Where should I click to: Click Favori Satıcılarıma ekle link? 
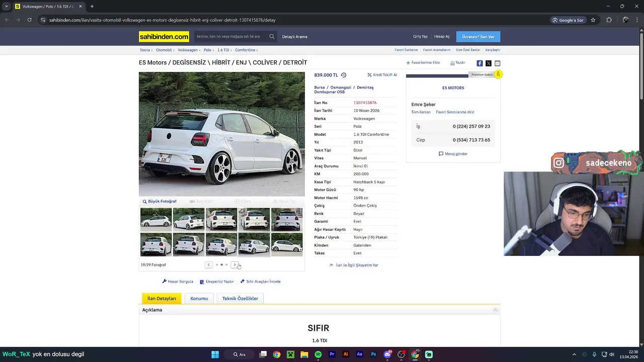click(x=455, y=112)
